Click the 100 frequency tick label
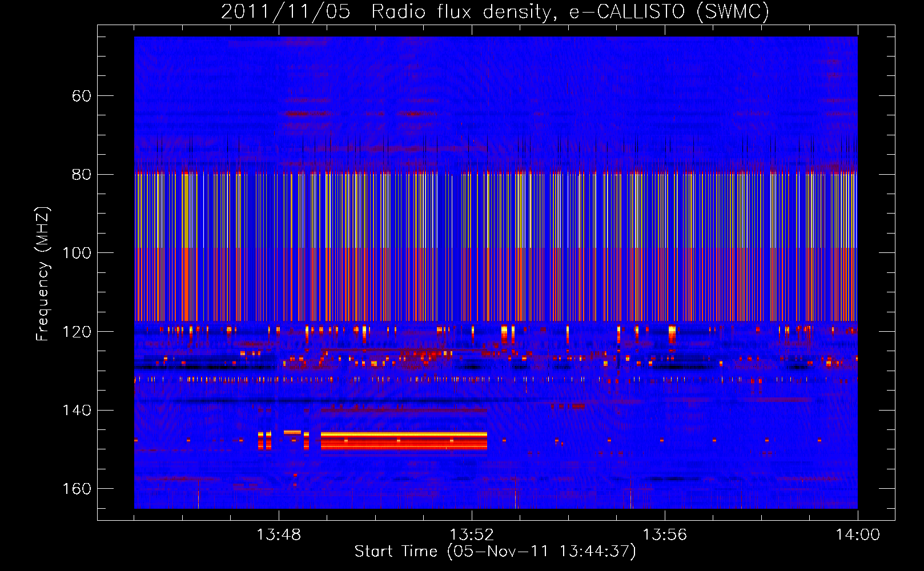924x571 pixels. [77, 252]
